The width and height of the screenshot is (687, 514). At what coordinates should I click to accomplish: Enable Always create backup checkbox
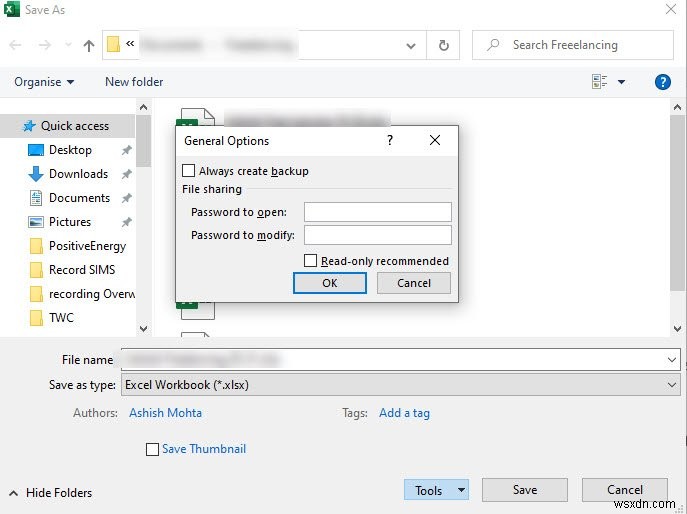188,170
